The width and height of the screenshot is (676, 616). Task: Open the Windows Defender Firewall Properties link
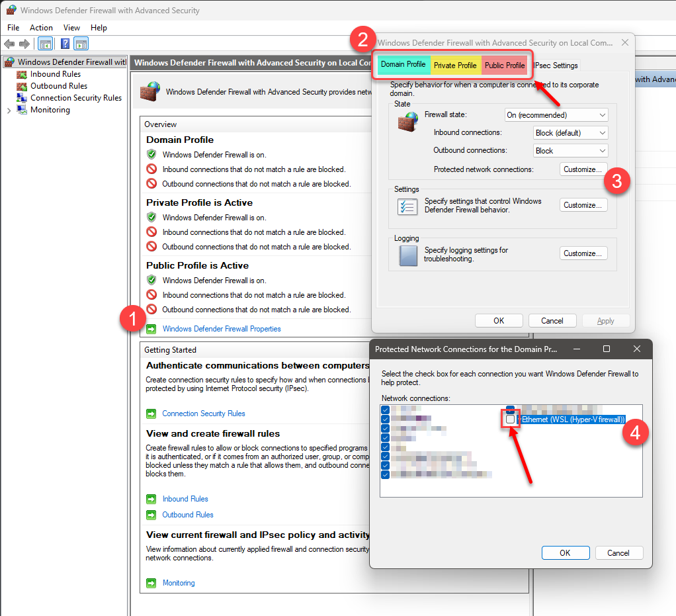coord(222,329)
